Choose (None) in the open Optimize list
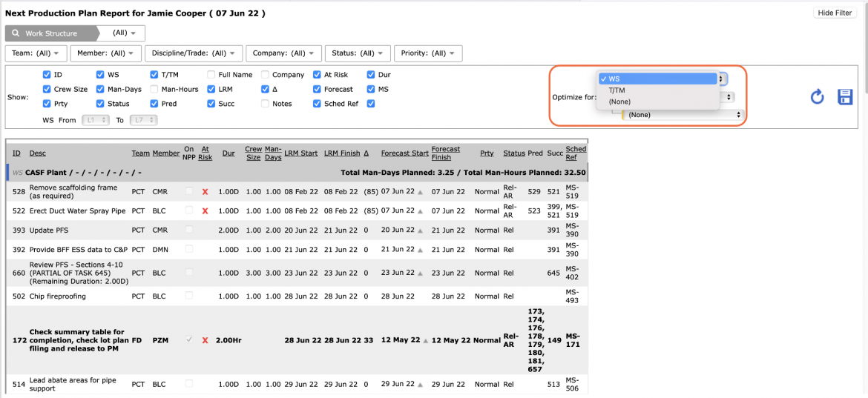Screen dimensions: 868x398 [657, 101]
